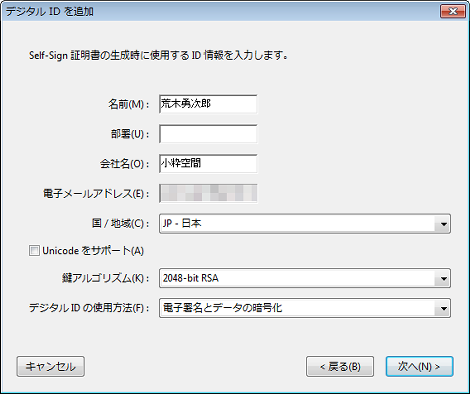Screen dimensions: 470x394
Task: Open the デジタル ID の使用方法(F) dropdown
Action: pos(305,308)
